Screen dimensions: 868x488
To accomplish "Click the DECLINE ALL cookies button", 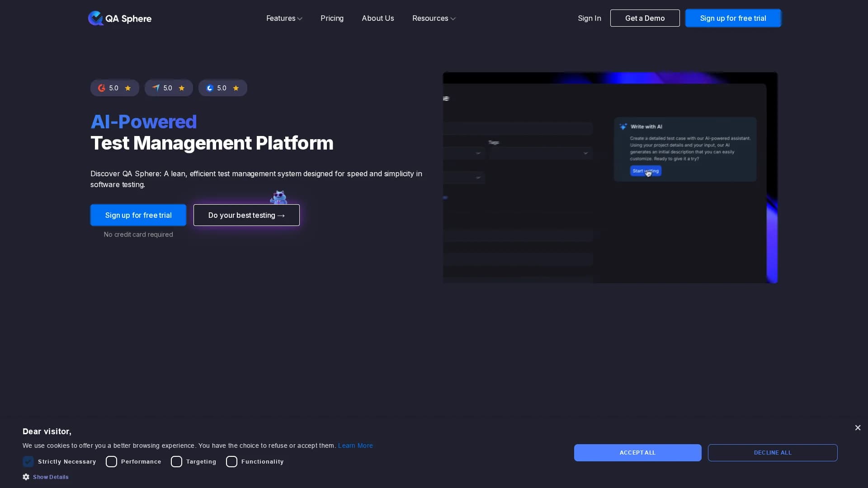I will (x=773, y=453).
